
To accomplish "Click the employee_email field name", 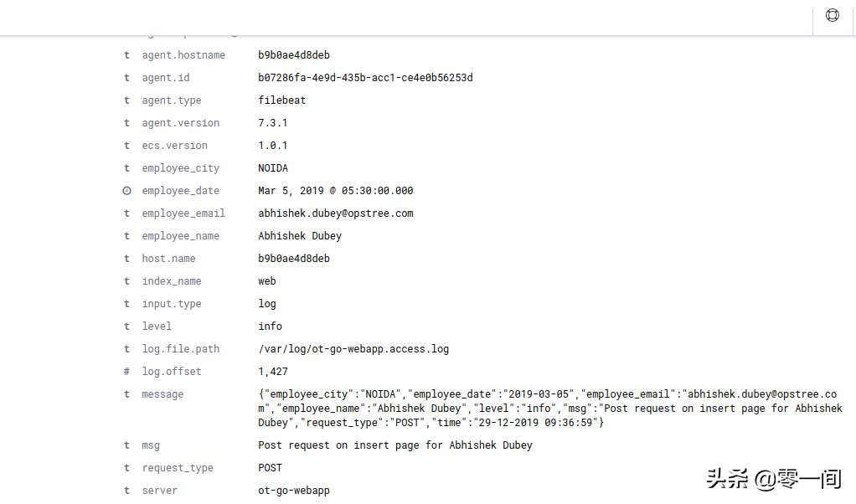I will click(183, 213).
